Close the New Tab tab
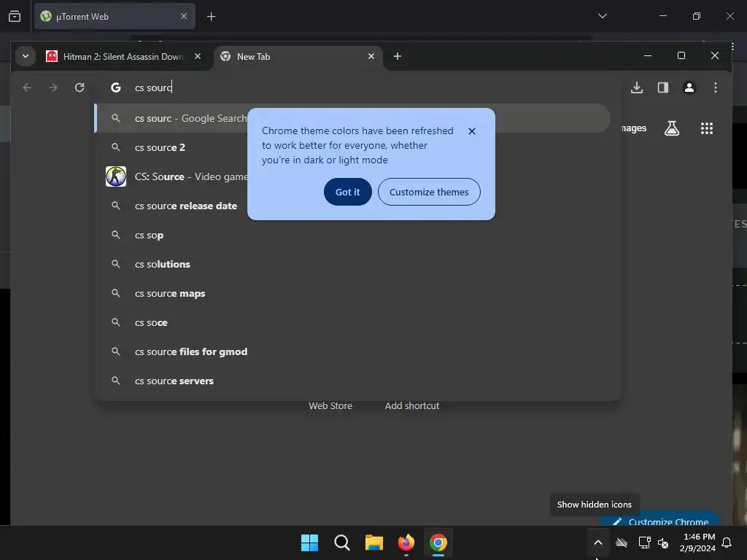Viewport: 747px width, 560px height. (371, 57)
